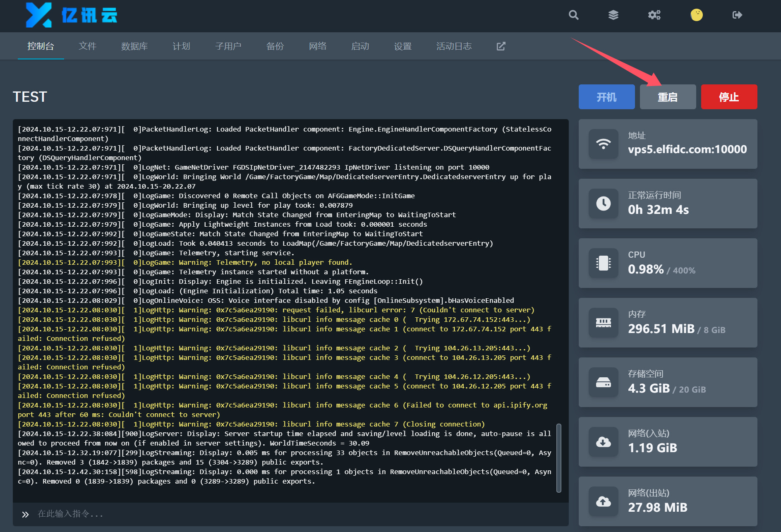Click the inbound value 1.19 GiB

pos(653,448)
